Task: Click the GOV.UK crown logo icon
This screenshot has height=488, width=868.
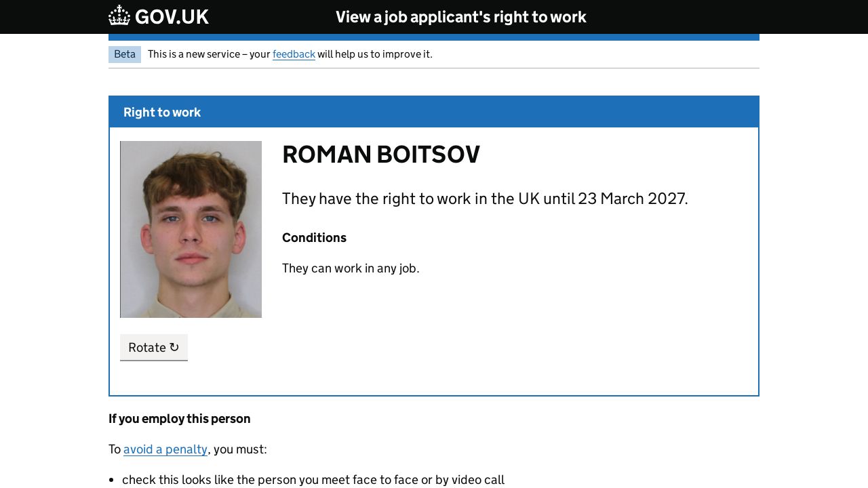Action: (x=119, y=16)
